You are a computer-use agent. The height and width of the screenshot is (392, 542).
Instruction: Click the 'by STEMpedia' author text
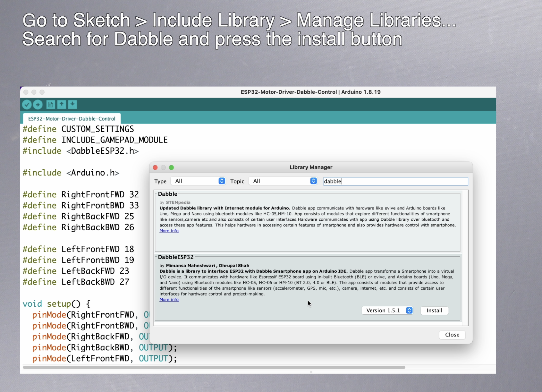pos(175,202)
